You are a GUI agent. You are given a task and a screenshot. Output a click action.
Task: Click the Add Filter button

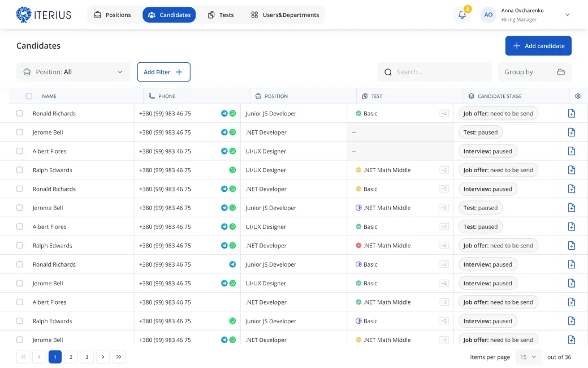(163, 72)
